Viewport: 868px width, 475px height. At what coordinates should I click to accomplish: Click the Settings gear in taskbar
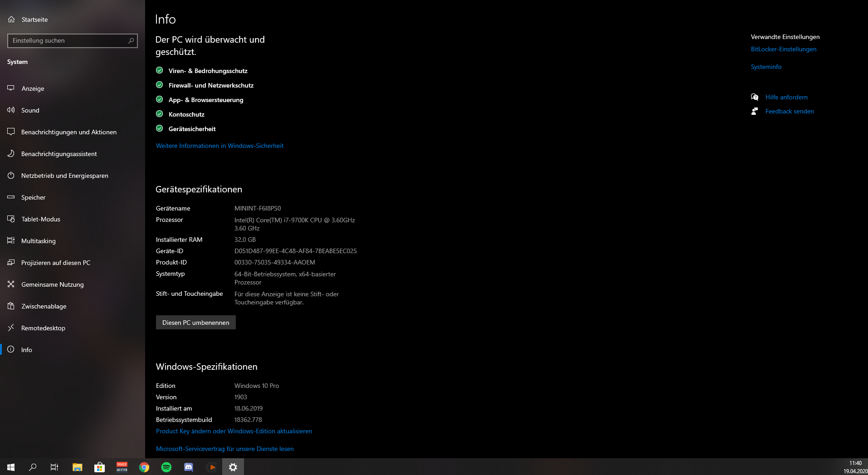coord(233,467)
